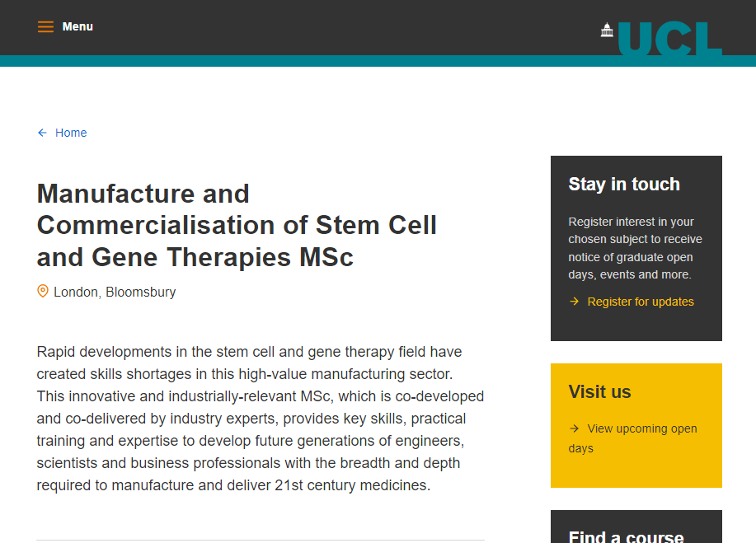Click the Visit us heading
Image resolution: width=756 pixels, height=543 pixels.
[599, 392]
